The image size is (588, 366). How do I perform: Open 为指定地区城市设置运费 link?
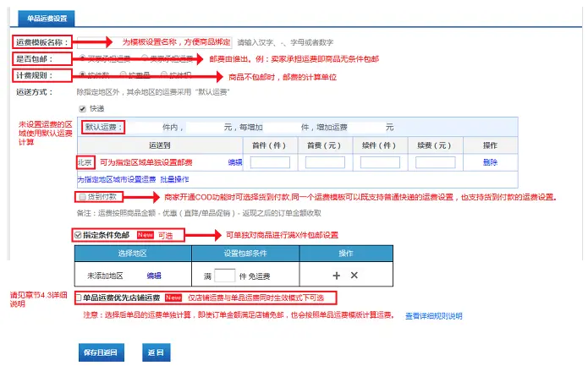[117, 179]
